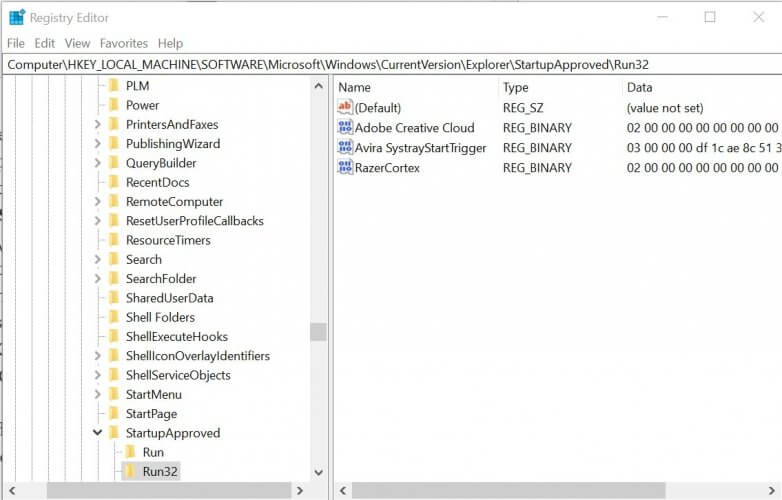Expand the SearchFolder key

click(98, 279)
